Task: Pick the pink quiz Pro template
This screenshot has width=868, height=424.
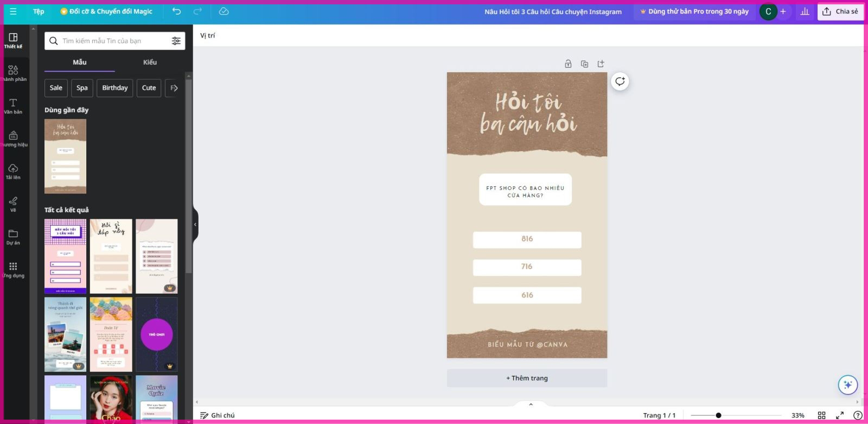Action: coord(156,256)
